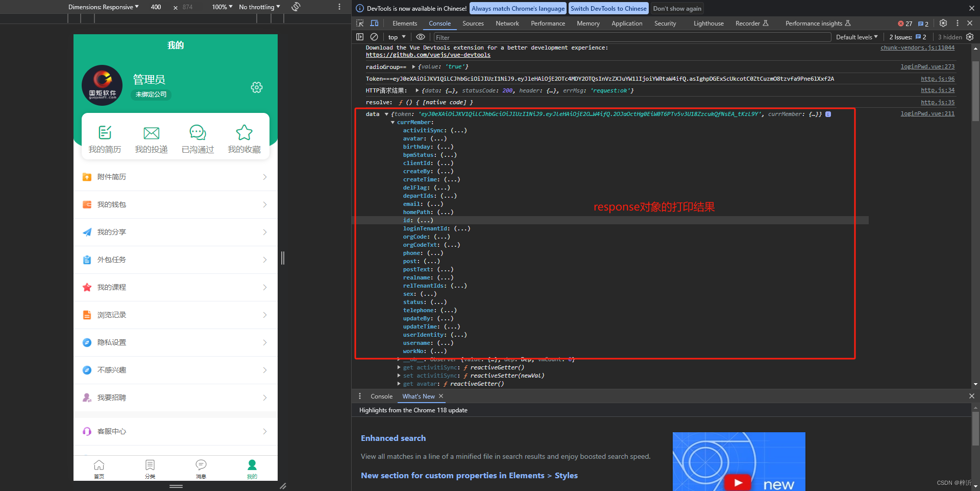
Task: Tap the 首页 home icon
Action: tap(99, 465)
